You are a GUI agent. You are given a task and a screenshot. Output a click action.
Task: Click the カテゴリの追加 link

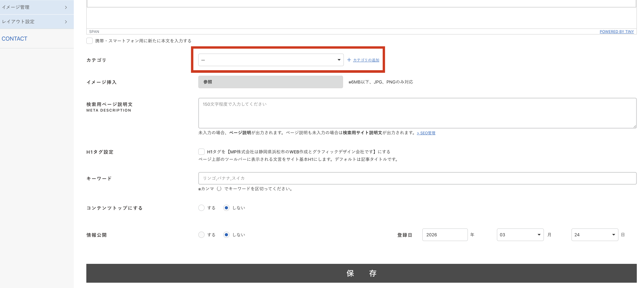(366, 60)
